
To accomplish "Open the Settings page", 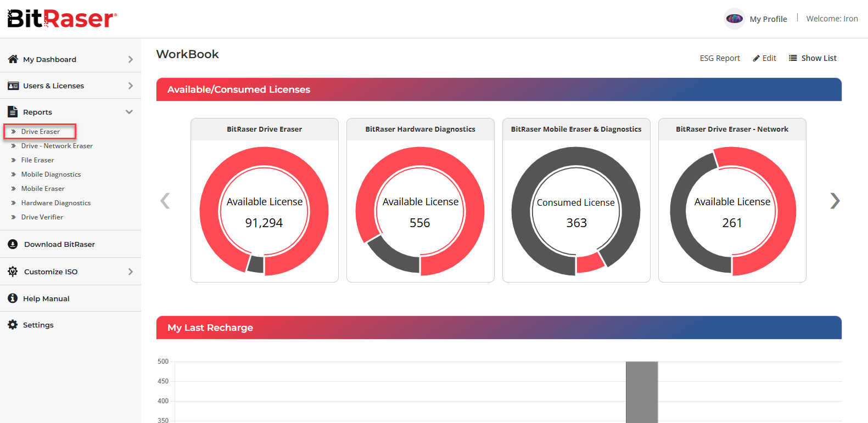I will [x=38, y=325].
